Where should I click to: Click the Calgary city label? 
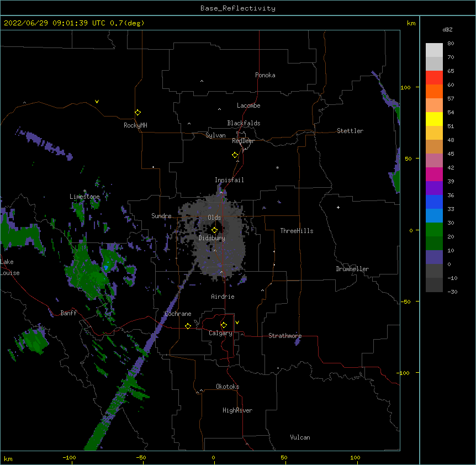click(x=220, y=333)
